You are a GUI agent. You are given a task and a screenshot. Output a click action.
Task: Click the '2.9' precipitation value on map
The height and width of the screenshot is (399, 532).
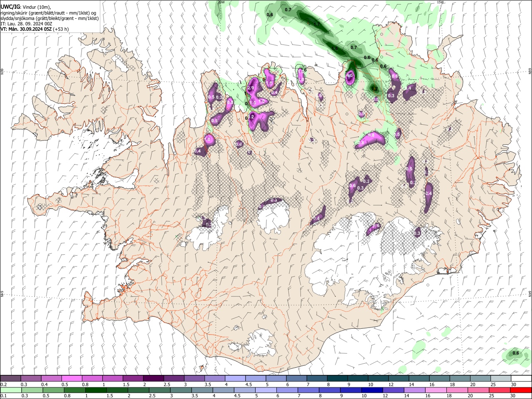click(251, 88)
